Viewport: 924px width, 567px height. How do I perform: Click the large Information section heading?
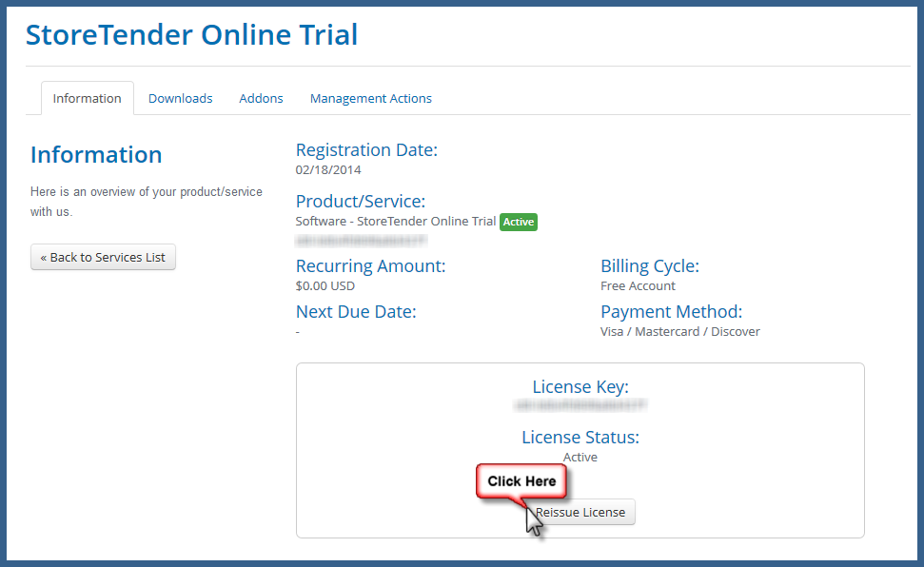(96, 154)
